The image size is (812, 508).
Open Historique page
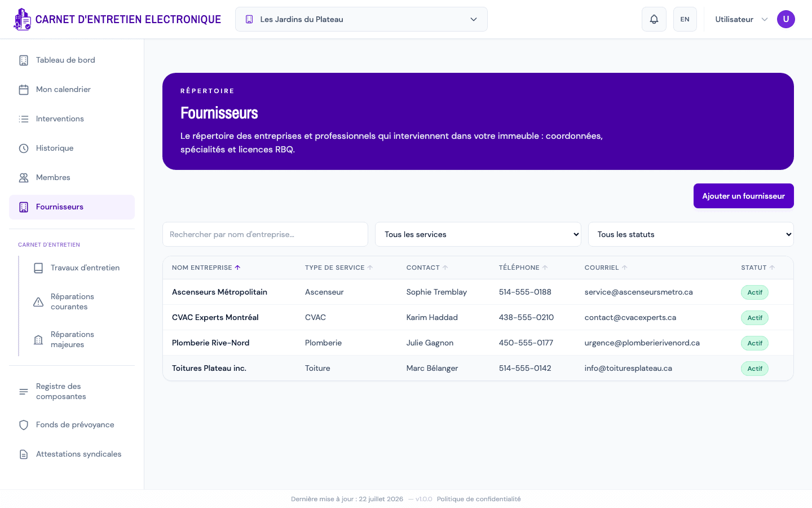pos(72,148)
